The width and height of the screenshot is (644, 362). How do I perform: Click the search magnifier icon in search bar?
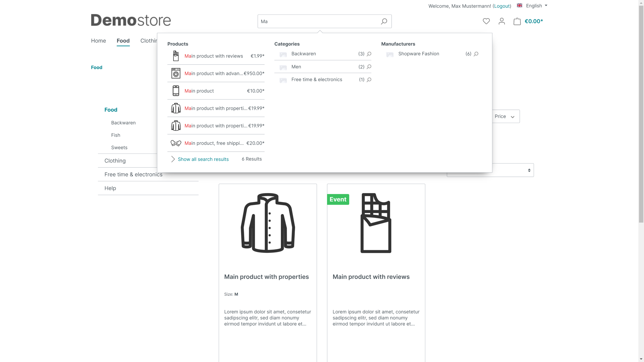coord(384,21)
